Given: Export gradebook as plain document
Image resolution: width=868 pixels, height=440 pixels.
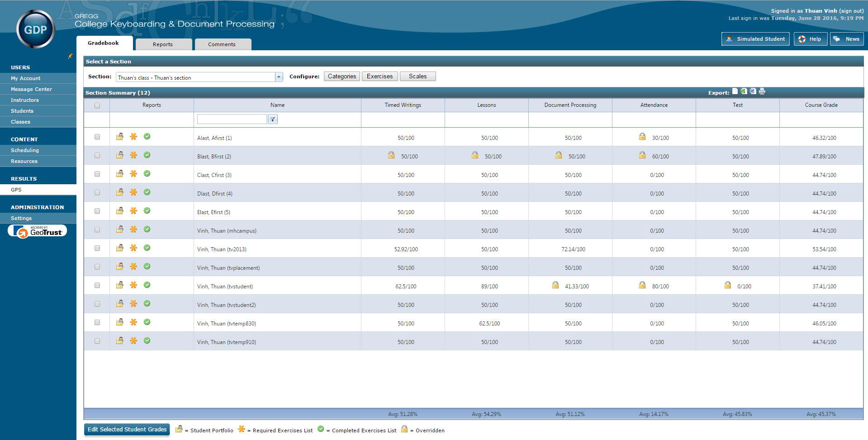Looking at the screenshot, I should (x=735, y=91).
